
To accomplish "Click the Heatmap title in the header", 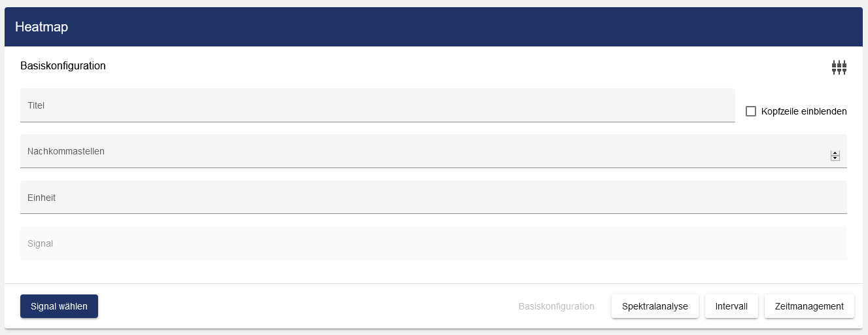I will point(42,27).
